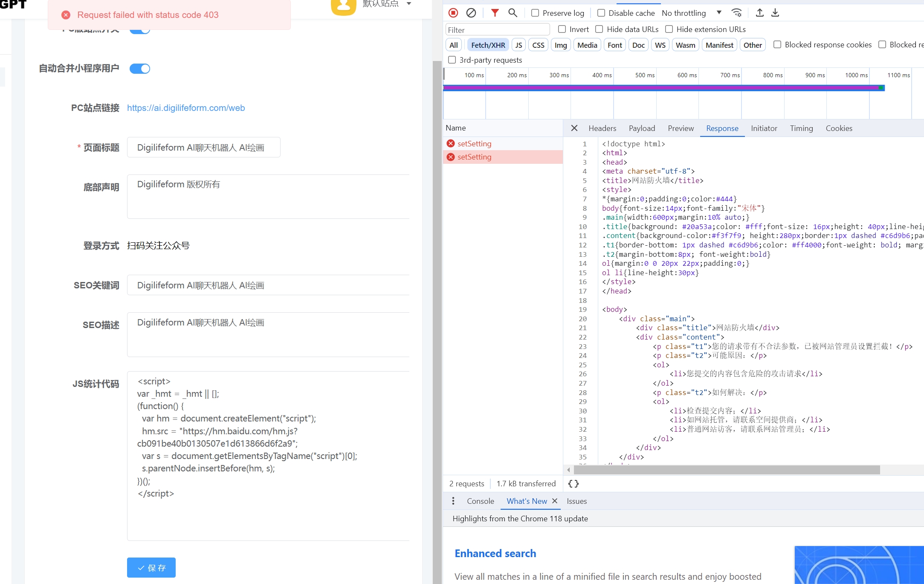Close the What's New drawer tab
The width and height of the screenshot is (924, 584).
554,501
